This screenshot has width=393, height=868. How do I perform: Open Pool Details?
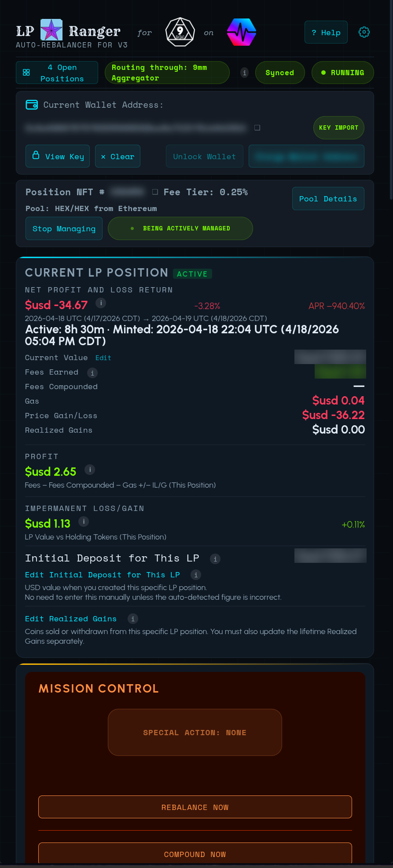point(328,199)
